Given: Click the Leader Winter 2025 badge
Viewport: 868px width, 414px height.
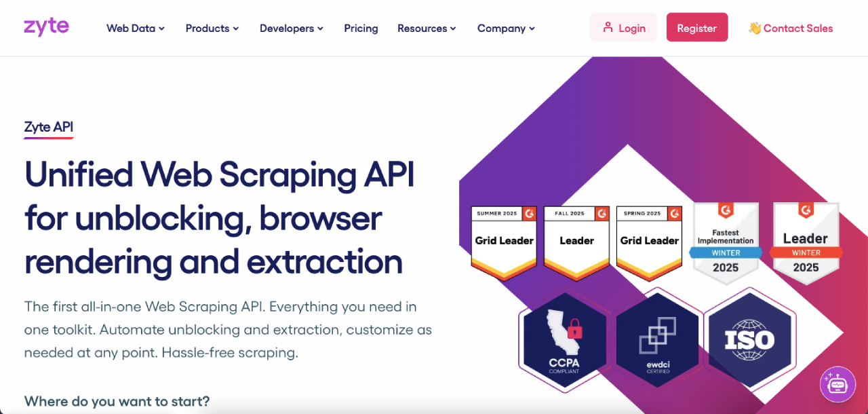Looking at the screenshot, I should [x=806, y=243].
